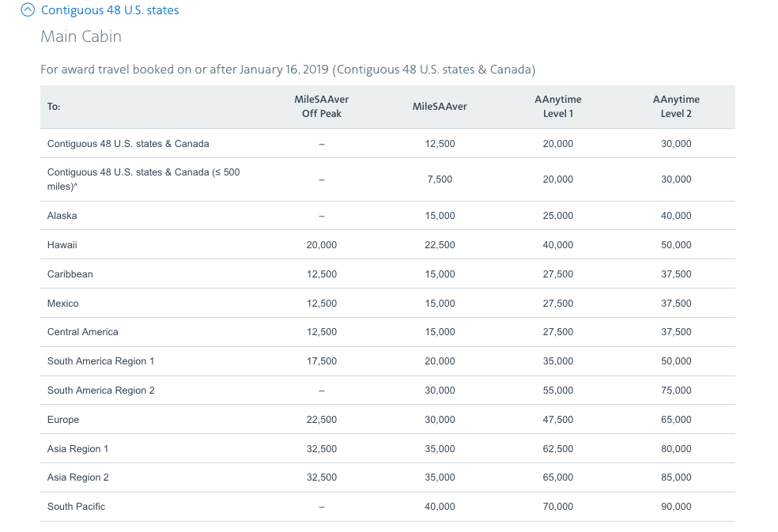
Task: Click the Alaska row label
Action: (62, 216)
